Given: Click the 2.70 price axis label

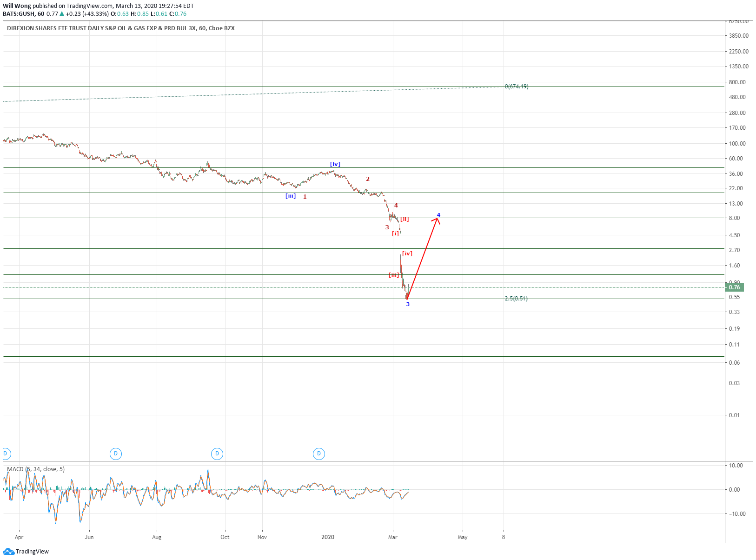Looking at the screenshot, I should [x=735, y=250].
